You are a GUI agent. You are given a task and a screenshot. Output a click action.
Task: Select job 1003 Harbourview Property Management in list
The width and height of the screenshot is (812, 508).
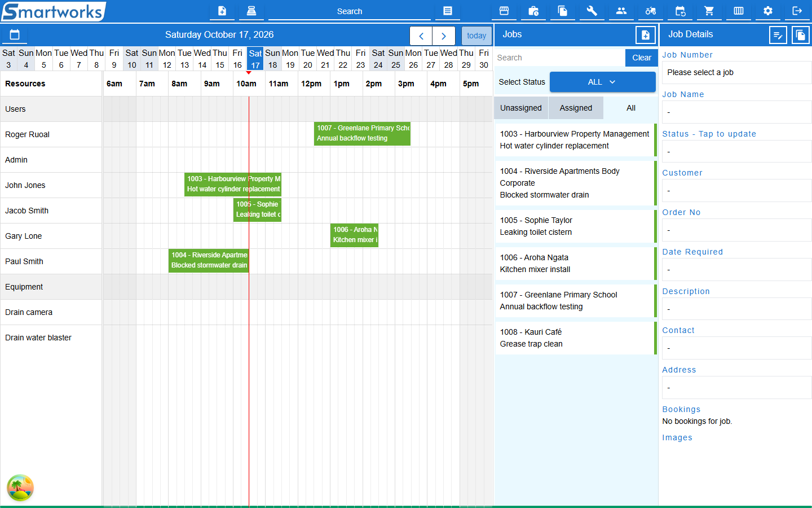576,140
